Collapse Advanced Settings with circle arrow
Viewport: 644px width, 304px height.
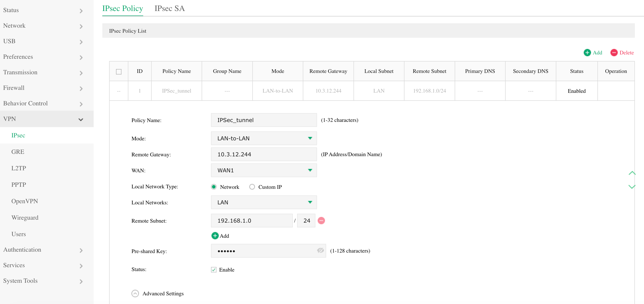(x=135, y=293)
